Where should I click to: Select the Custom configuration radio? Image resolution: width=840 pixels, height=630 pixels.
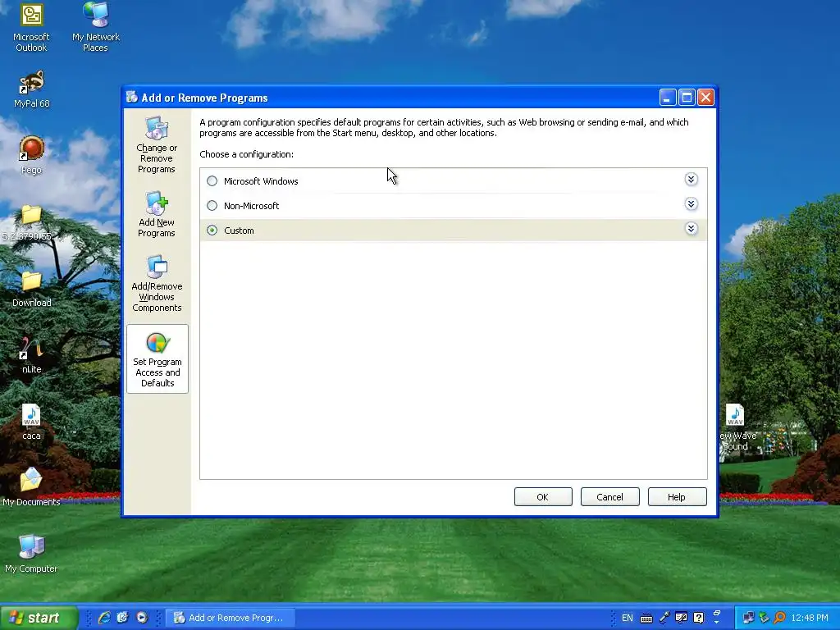[212, 231]
